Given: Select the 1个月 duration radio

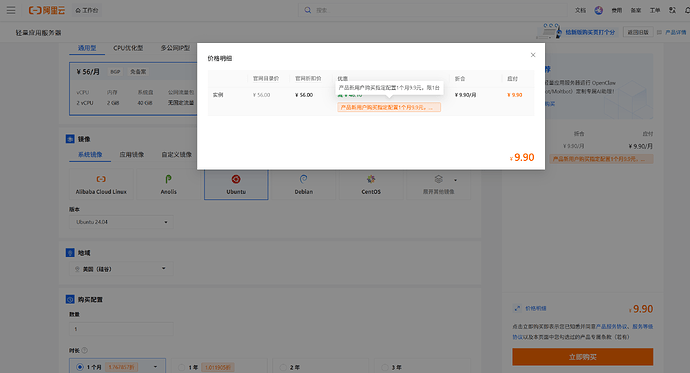Looking at the screenshot, I should click(80, 367).
